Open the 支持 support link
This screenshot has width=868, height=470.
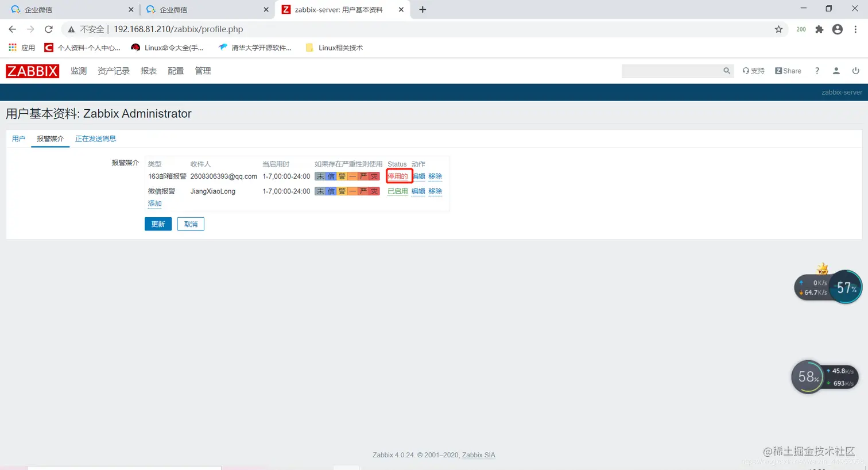(753, 71)
